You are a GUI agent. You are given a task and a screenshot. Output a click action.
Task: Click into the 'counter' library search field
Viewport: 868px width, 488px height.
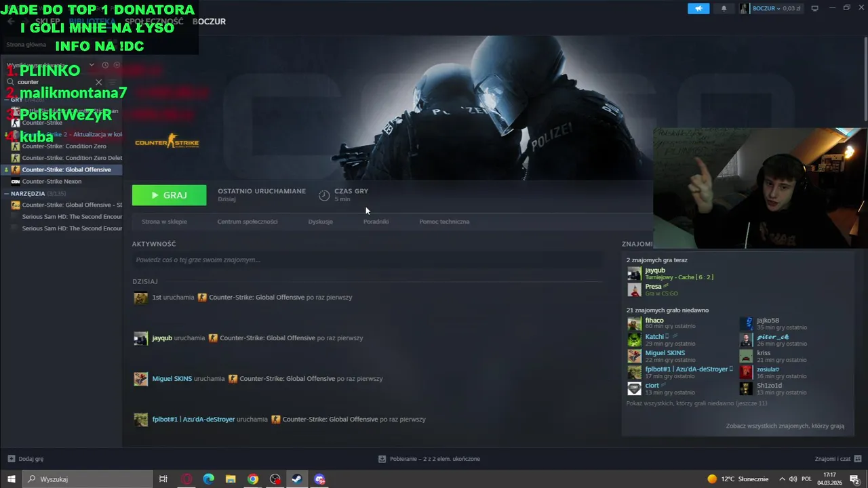[54, 82]
